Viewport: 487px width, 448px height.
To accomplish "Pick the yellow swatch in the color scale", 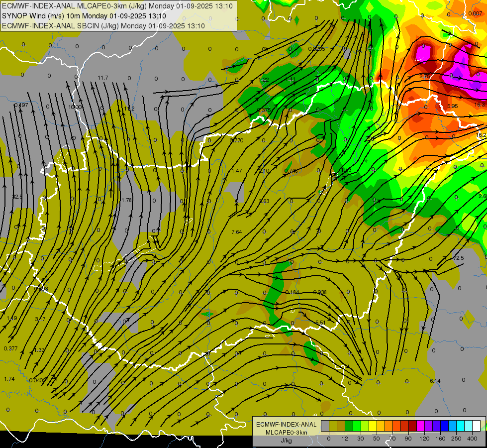I will point(373,426).
